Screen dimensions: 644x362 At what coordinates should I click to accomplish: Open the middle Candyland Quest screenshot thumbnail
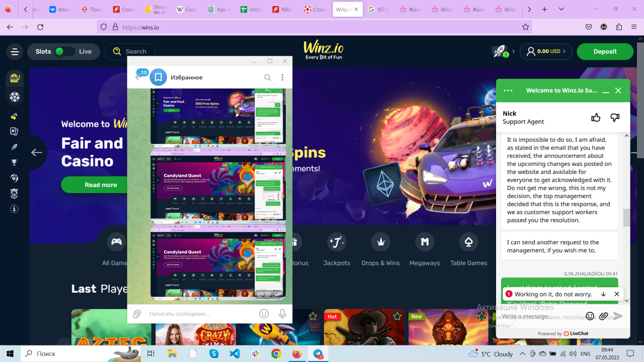tap(218, 186)
